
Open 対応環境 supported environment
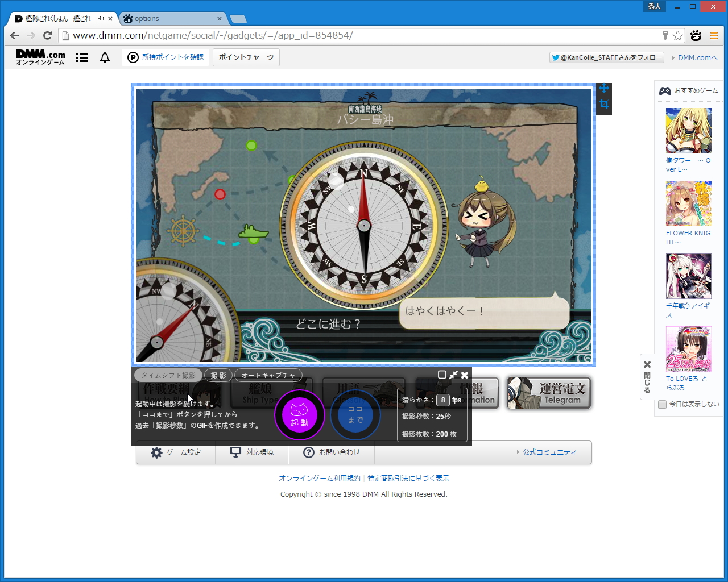point(252,452)
